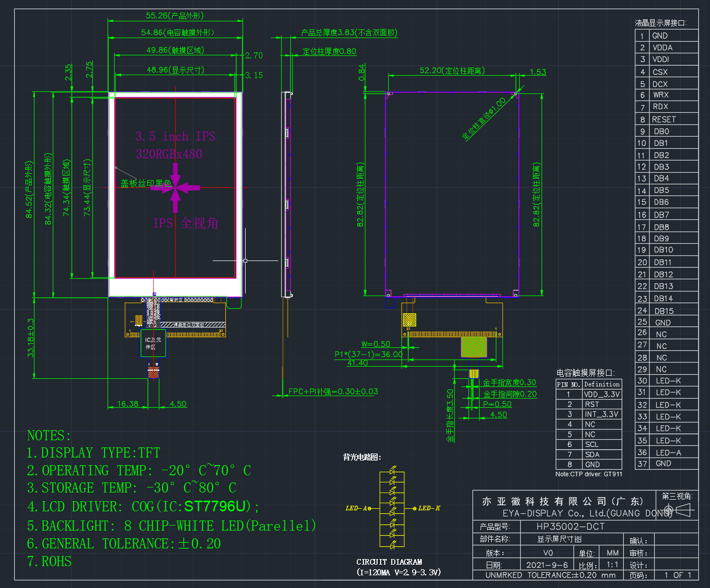Click the '320RGBx480' resolution text

pos(168,154)
